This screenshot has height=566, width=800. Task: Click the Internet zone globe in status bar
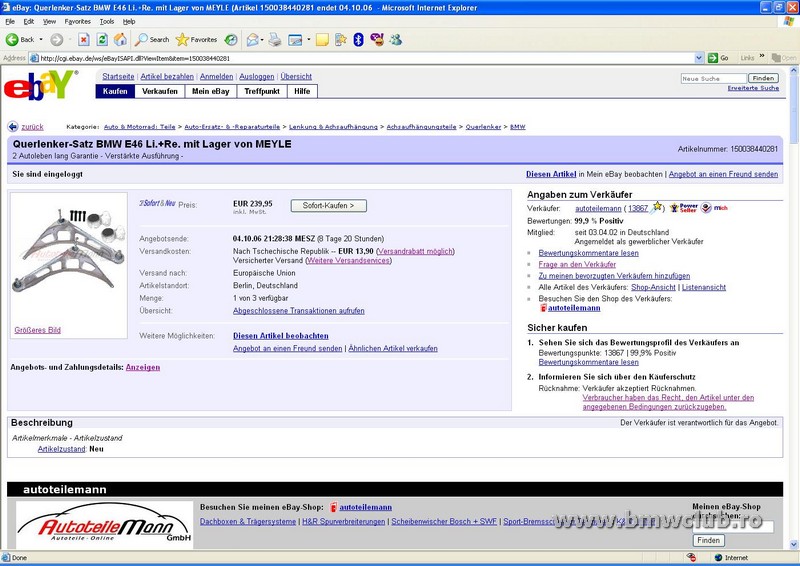[x=718, y=558]
